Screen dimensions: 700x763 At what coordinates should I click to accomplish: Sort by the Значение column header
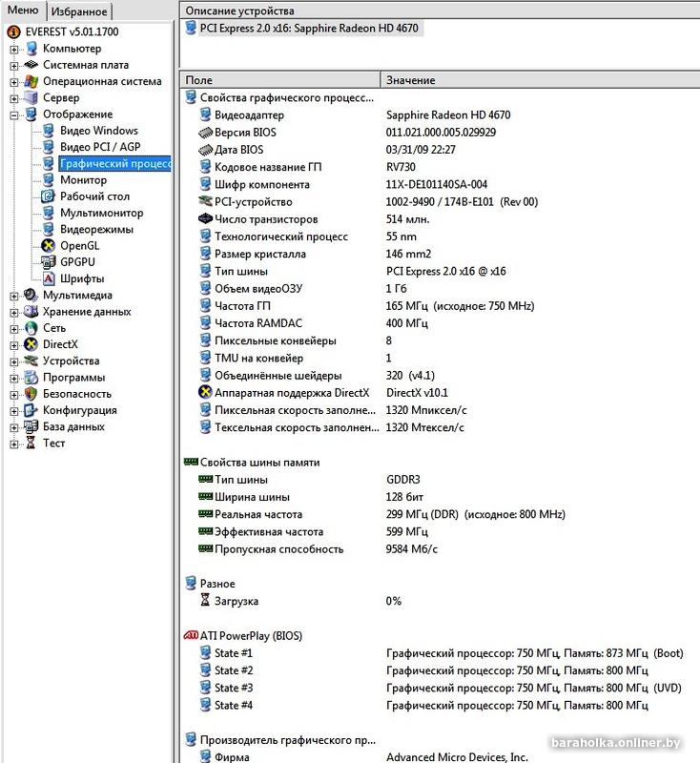click(x=540, y=80)
